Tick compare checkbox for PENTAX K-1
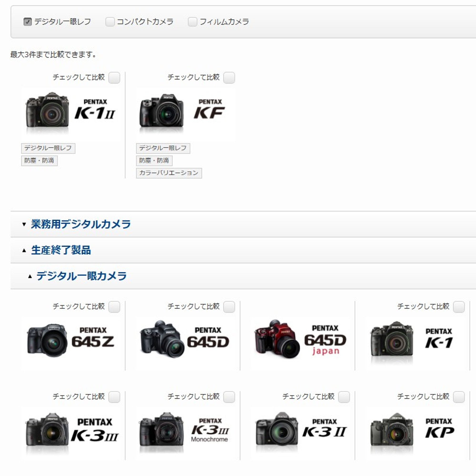Screen dimensions: 476x476 click(459, 307)
